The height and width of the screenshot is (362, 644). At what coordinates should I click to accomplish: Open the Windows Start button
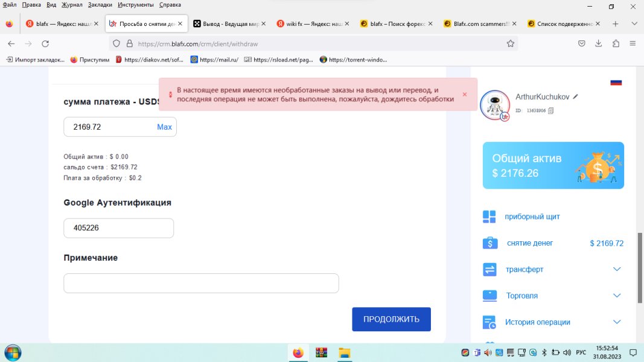pyautogui.click(x=13, y=352)
